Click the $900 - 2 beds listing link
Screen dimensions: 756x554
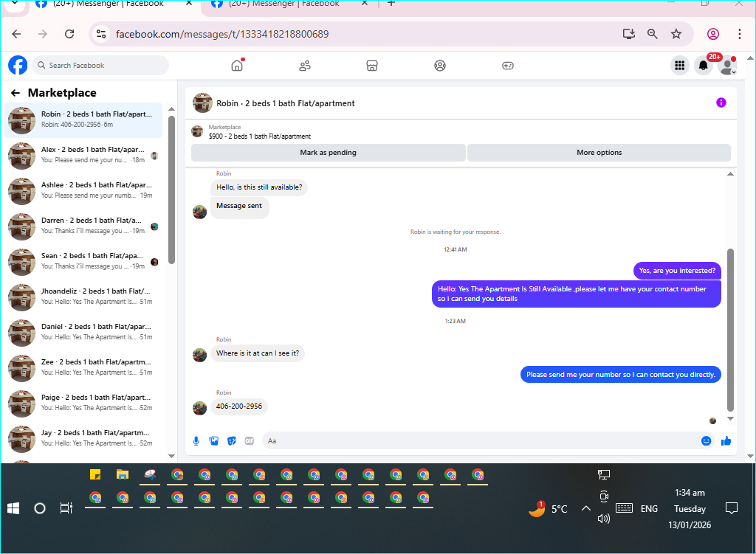coord(260,136)
